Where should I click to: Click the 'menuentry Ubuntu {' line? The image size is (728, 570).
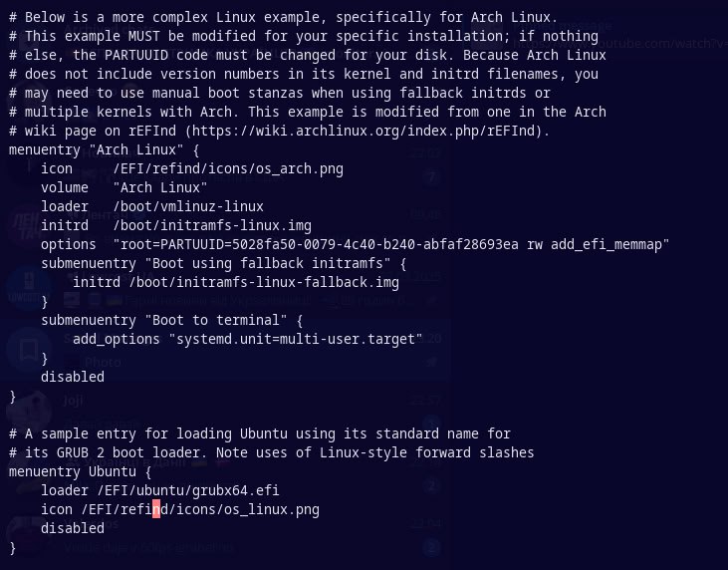[x=80, y=472]
